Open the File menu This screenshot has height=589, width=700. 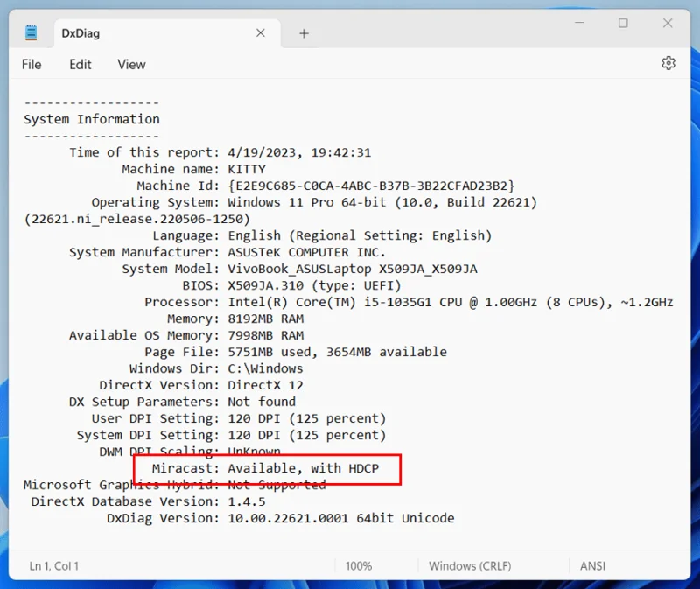pyautogui.click(x=31, y=64)
